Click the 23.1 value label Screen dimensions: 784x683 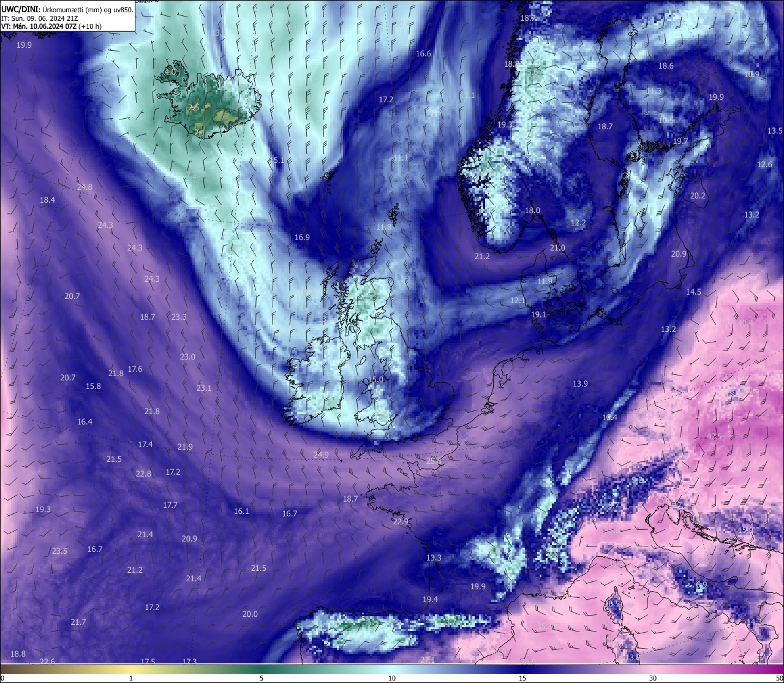click(x=204, y=388)
